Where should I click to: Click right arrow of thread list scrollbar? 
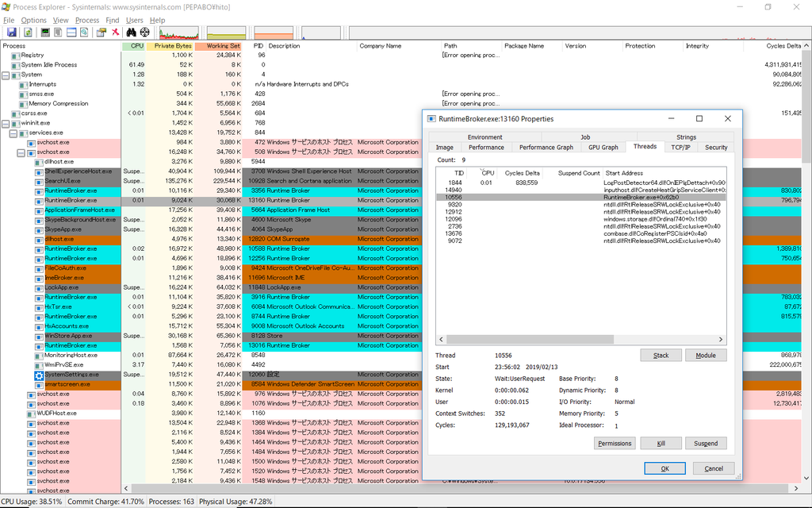[x=720, y=340]
